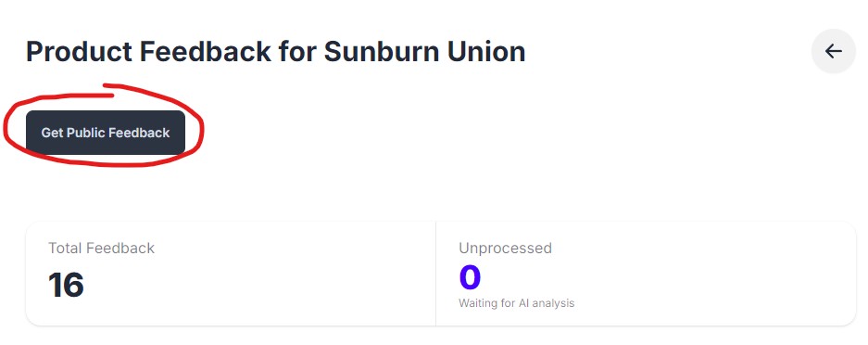Click the word Product in the heading

(79, 52)
